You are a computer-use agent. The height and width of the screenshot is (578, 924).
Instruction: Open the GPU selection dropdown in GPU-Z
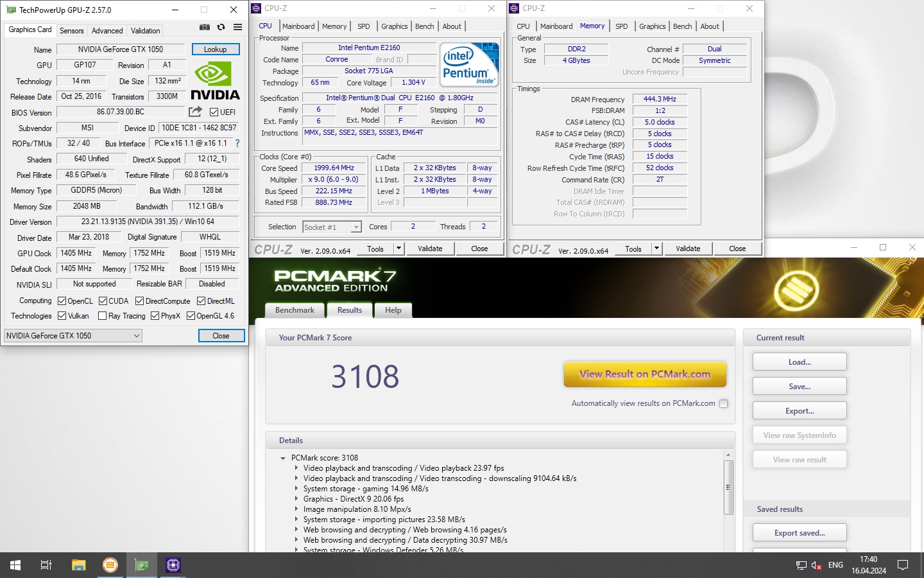(73, 335)
